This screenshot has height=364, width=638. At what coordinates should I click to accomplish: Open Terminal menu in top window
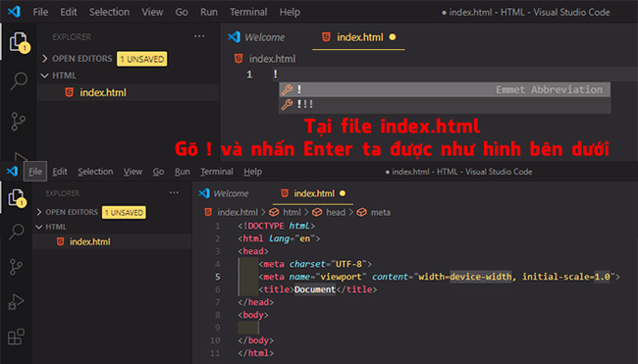[248, 12]
